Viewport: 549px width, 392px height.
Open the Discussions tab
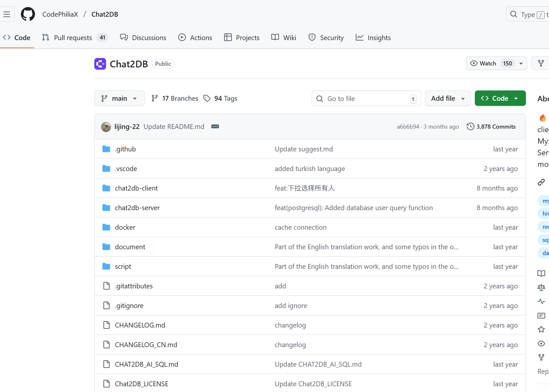[x=143, y=38]
